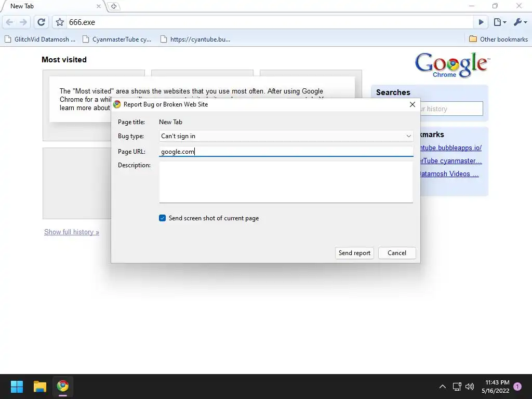Click the Chrome icon in the taskbar
Screen dimensions: 532x399
click(63, 387)
